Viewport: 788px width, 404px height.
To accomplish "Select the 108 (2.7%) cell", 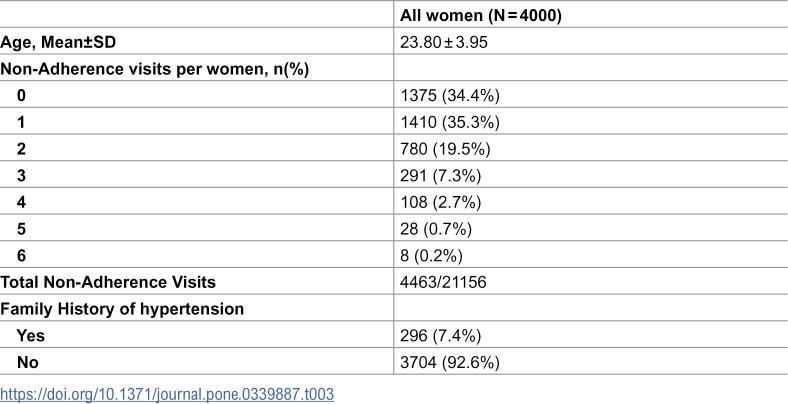I will (441, 202).
